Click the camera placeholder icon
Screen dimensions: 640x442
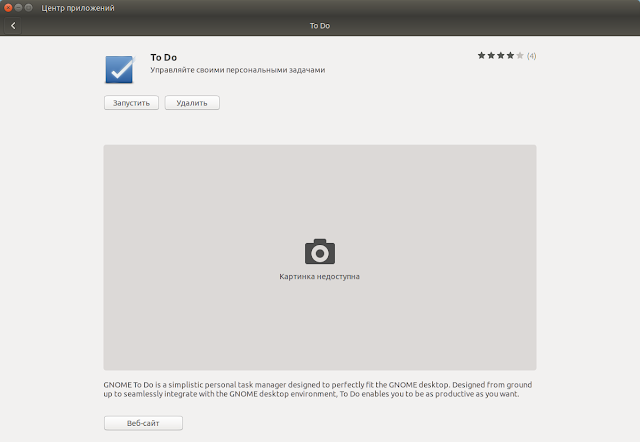click(320, 251)
